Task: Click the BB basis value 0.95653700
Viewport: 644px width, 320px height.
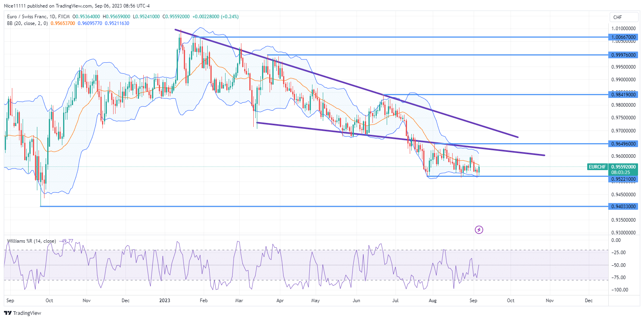Action: [63, 23]
